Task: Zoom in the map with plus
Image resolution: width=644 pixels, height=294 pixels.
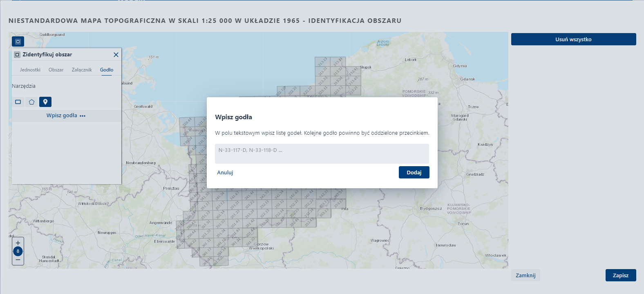Action: coord(18,243)
